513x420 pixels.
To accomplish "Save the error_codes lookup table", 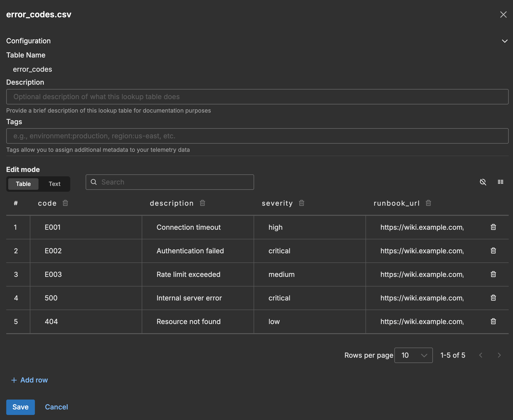I will tap(20, 407).
